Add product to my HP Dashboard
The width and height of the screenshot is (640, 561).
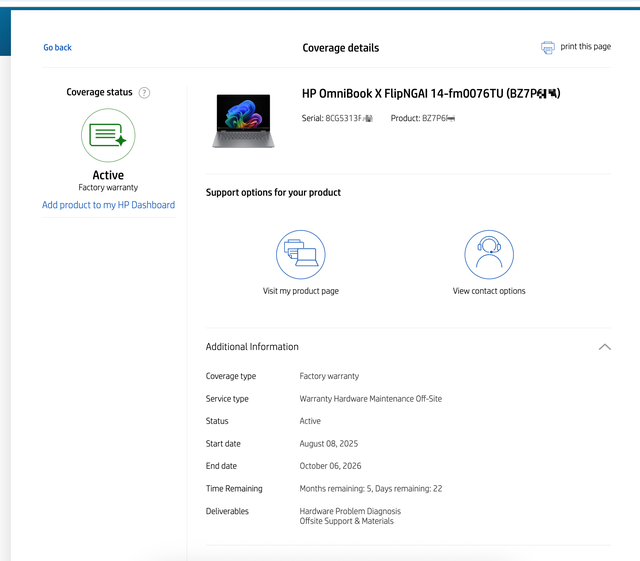coord(108,205)
